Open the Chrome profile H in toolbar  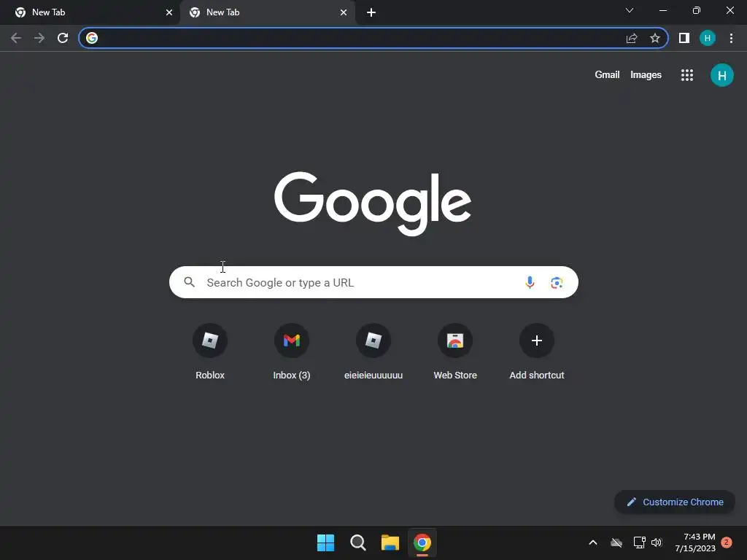tap(708, 38)
